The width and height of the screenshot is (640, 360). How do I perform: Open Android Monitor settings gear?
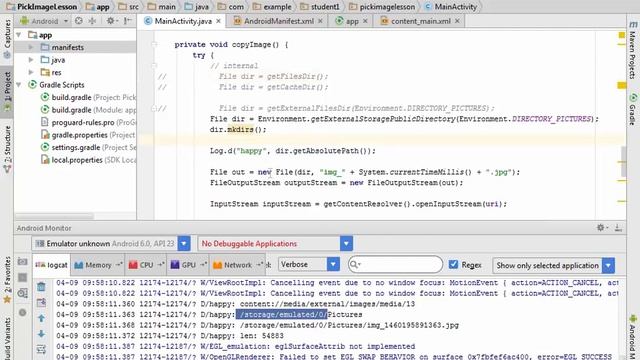coord(601,228)
